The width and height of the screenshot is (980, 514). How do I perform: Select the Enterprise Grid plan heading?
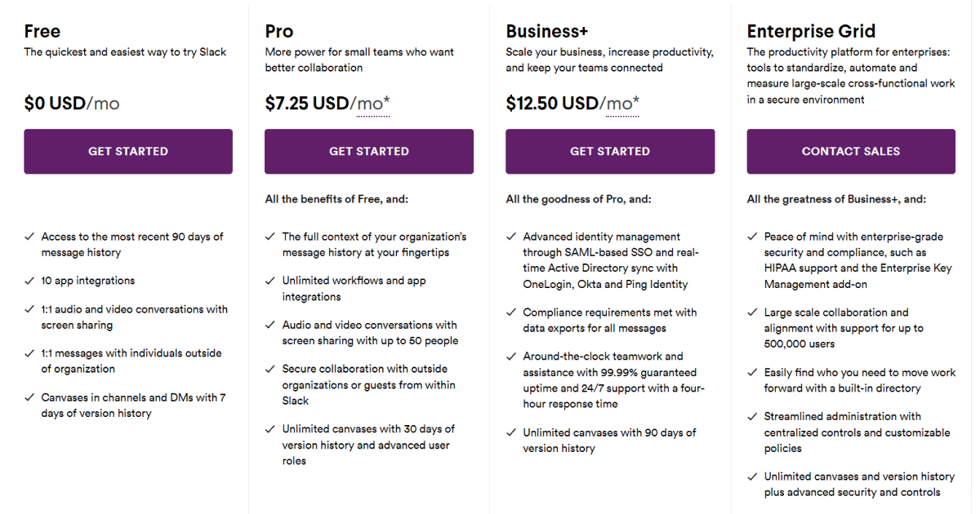point(811,32)
